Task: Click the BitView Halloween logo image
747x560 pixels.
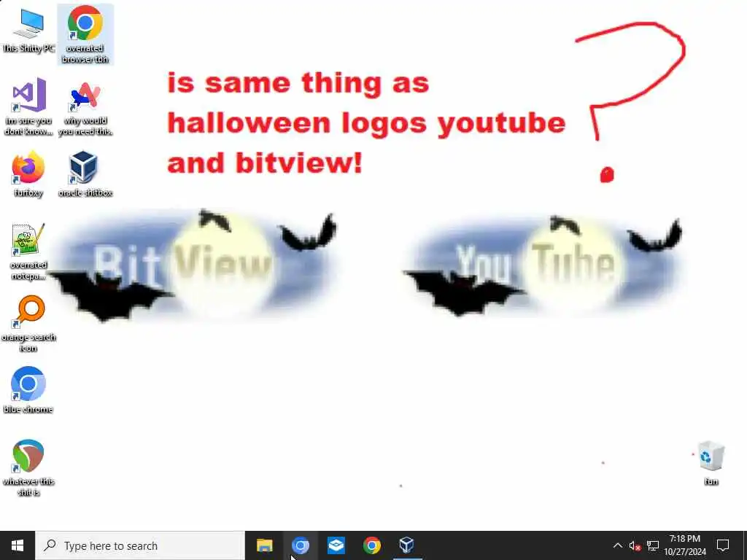Action: 194,265
